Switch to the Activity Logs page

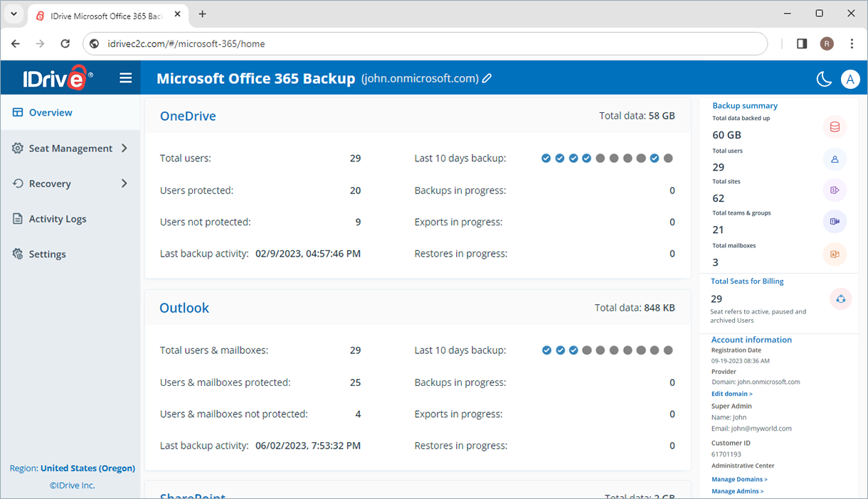coord(58,218)
